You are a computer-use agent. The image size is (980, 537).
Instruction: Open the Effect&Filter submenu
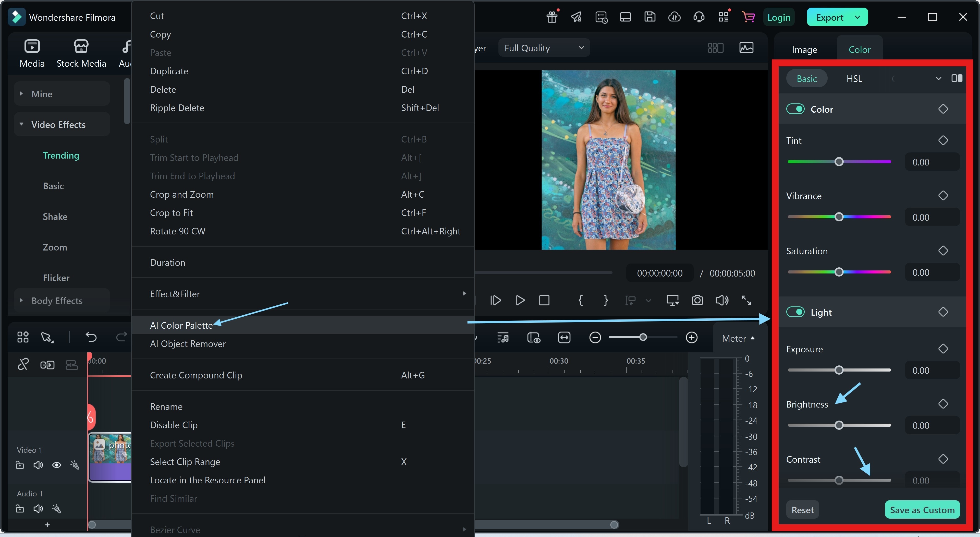coord(303,294)
